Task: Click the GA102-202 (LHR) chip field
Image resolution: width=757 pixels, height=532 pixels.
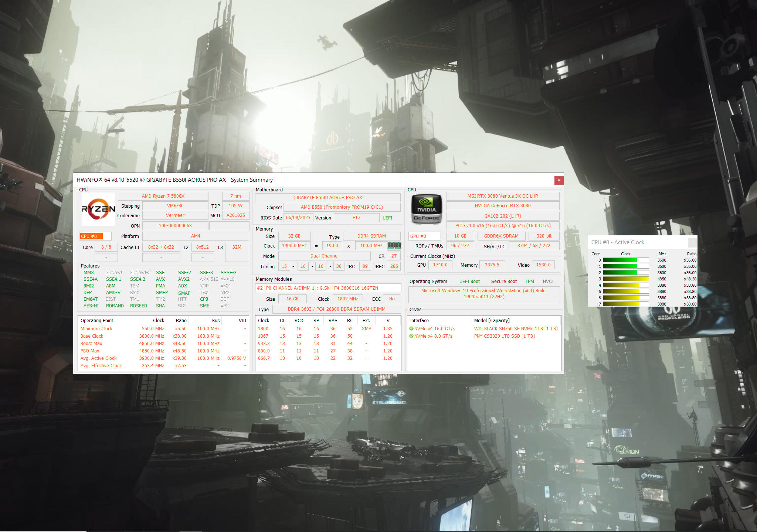Action: (503, 216)
